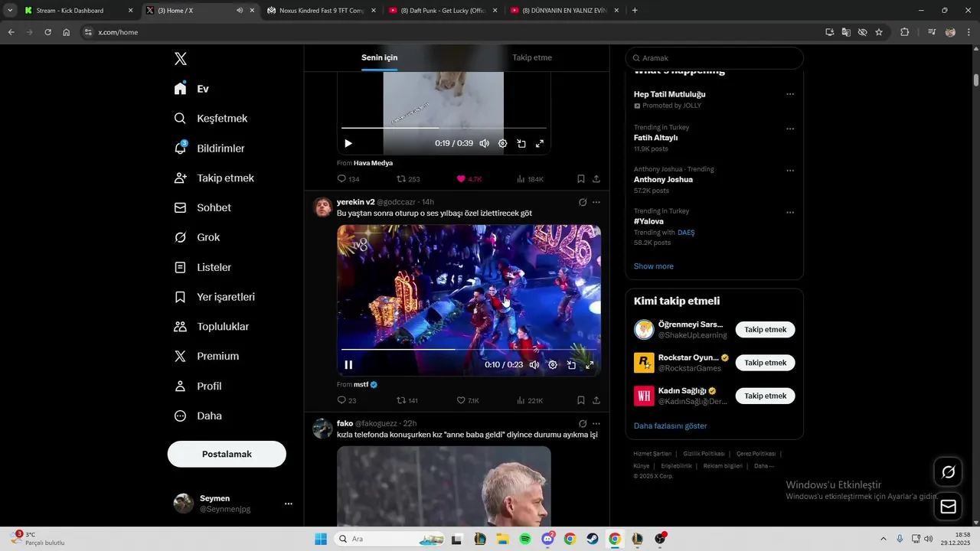The height and width of the screenshot is (551, 980).
Task: Open options for #Yalova trend
Action: [x=790, y=212]
